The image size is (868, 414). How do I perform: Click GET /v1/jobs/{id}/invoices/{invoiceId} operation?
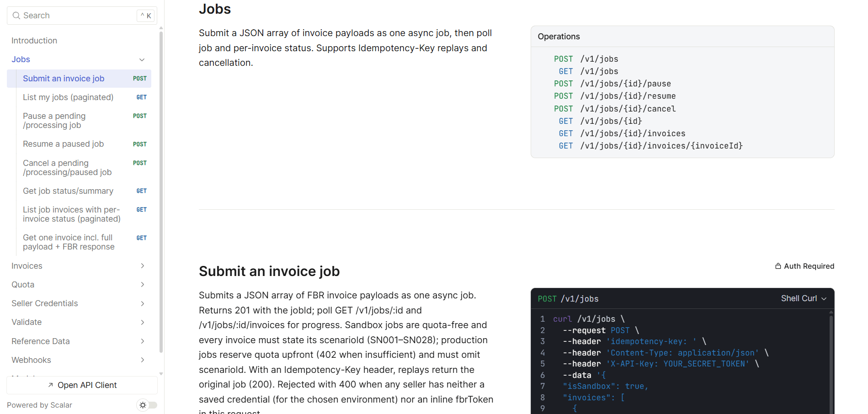tap(650, 146)
